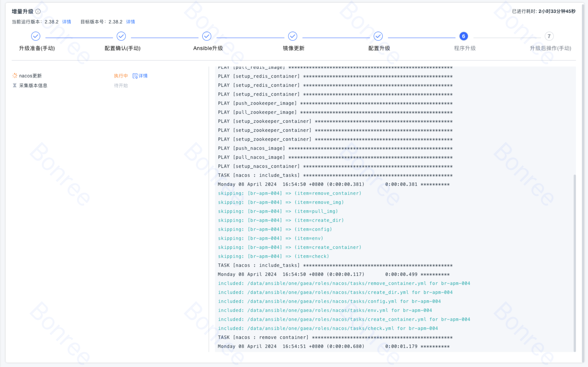This screenshot has height=367, width=588.
Task: Click the 升级后操作(手动) step label
Action: 550,48
